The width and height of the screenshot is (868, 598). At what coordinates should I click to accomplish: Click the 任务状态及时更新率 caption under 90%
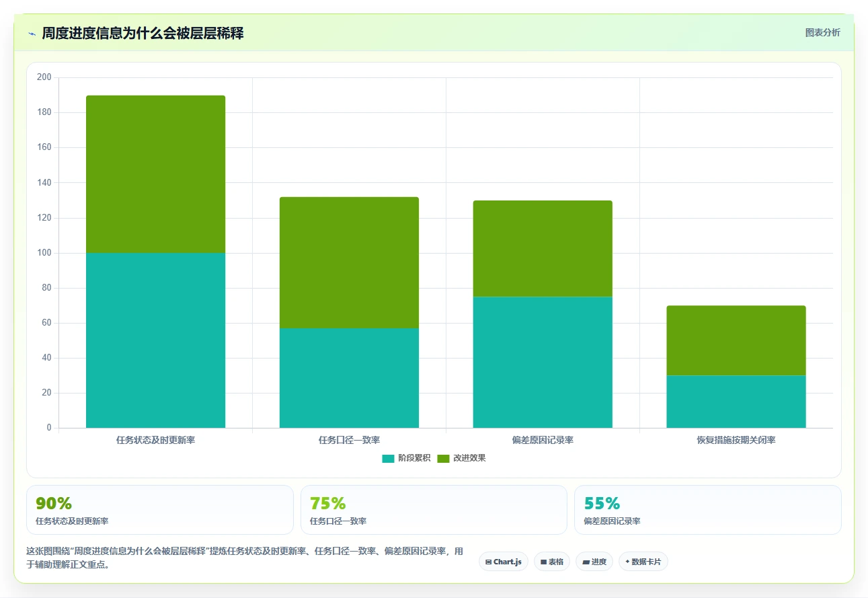[72, 521]
